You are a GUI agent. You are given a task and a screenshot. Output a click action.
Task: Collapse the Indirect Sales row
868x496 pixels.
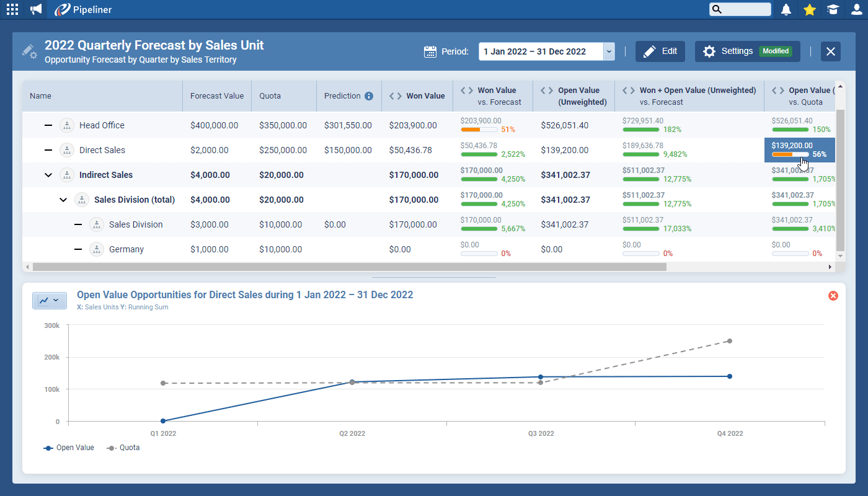click(48, 175)
